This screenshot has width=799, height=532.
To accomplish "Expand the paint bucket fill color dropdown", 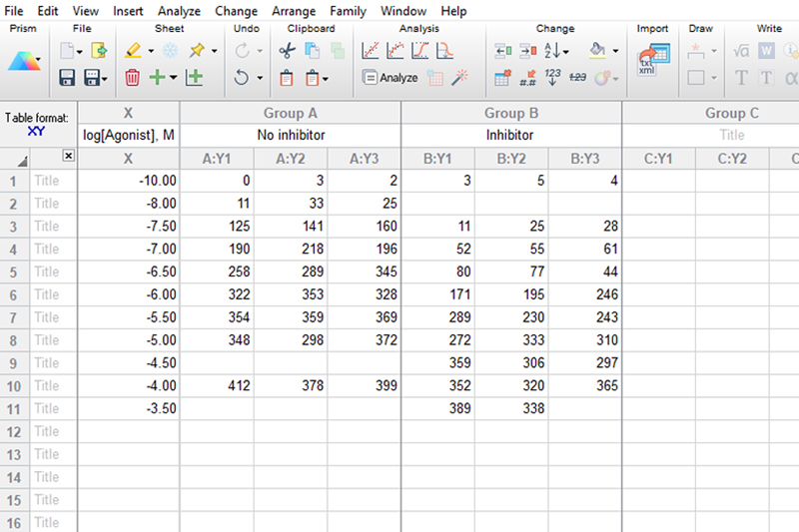I will coord(615,50).
